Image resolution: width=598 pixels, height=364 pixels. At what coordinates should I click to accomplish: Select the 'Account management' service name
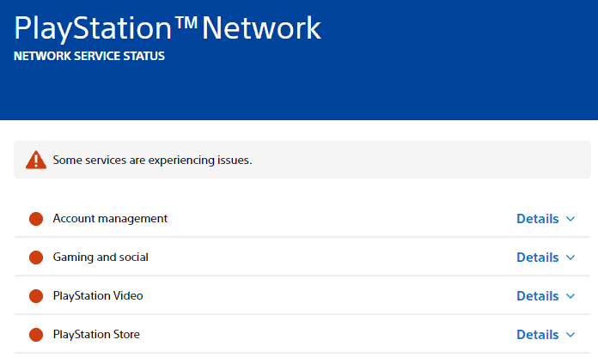click(110, 219)
